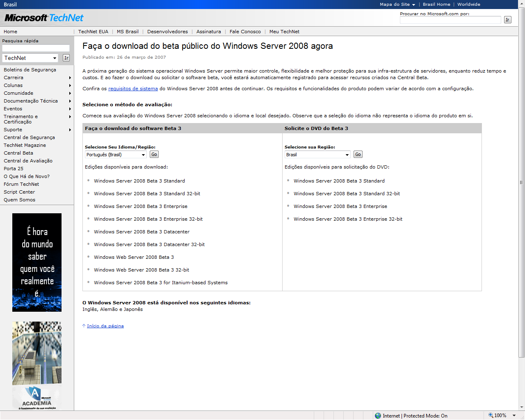This screenshot has width=525, height=420.
Task: Open O Que Há de Novo? in sidebar
Action: pyautogui.click(x=27, y=176)
